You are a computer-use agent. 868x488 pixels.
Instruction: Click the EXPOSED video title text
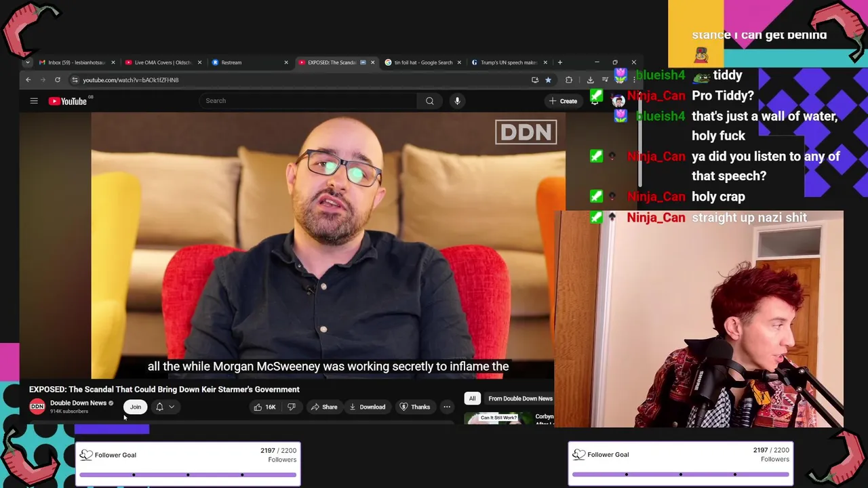164,389
